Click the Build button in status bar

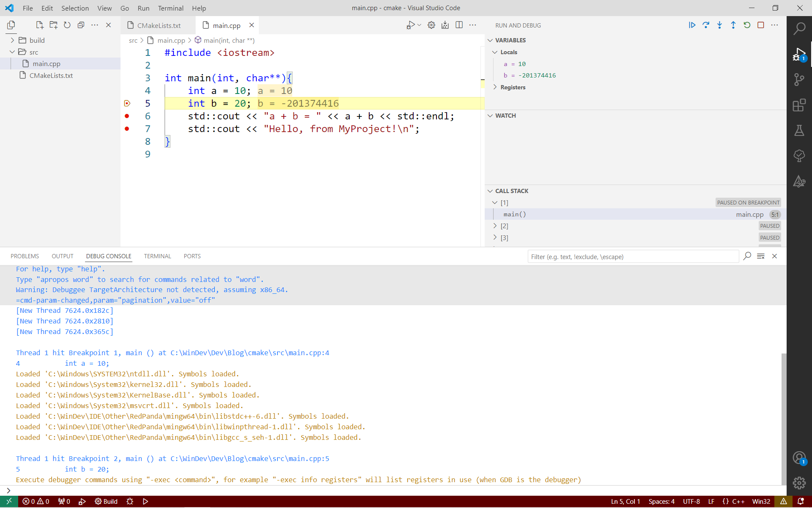pyautogui.click(x=106, y=501)
